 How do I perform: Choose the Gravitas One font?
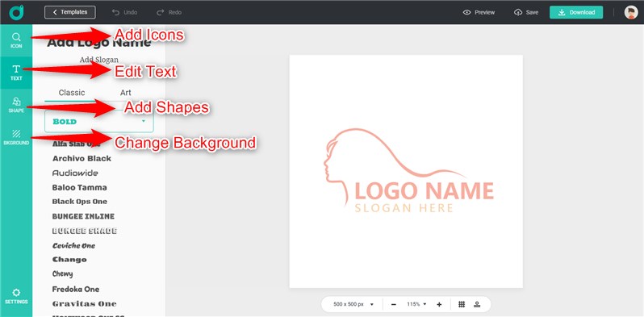84,304
